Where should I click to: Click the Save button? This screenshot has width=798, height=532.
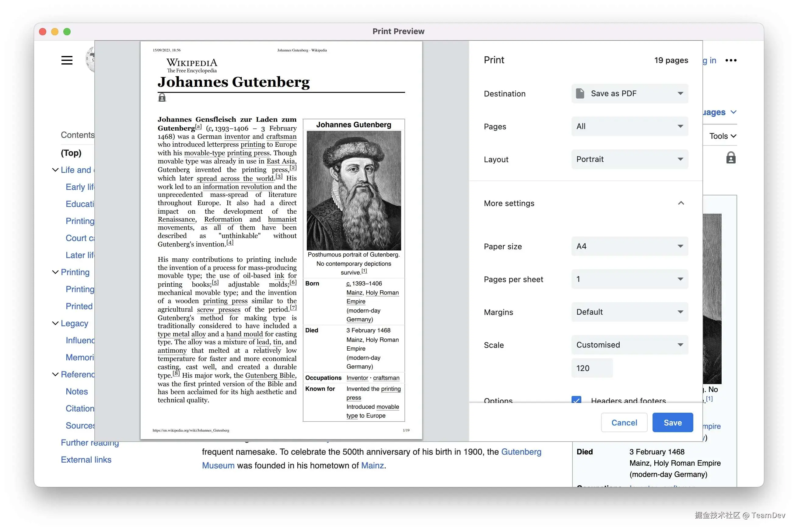pyautogui.click(x=673, y=423)
